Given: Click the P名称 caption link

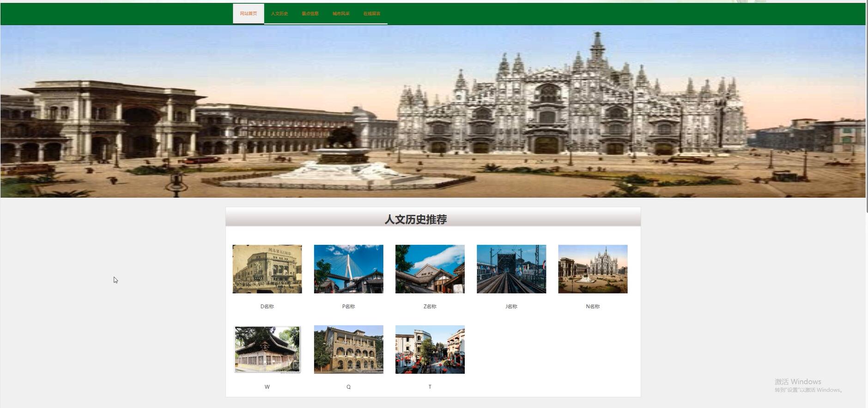Looking at the screenshot, I should pos(348,306).
